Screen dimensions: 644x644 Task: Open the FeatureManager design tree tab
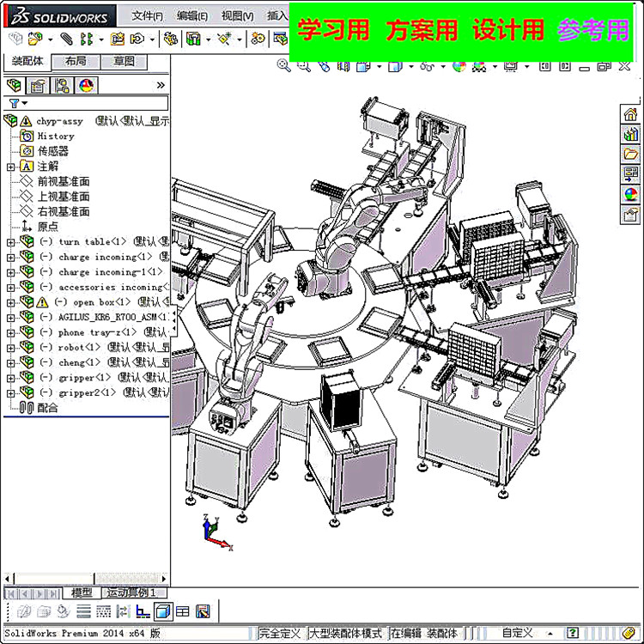click(14, 85)
